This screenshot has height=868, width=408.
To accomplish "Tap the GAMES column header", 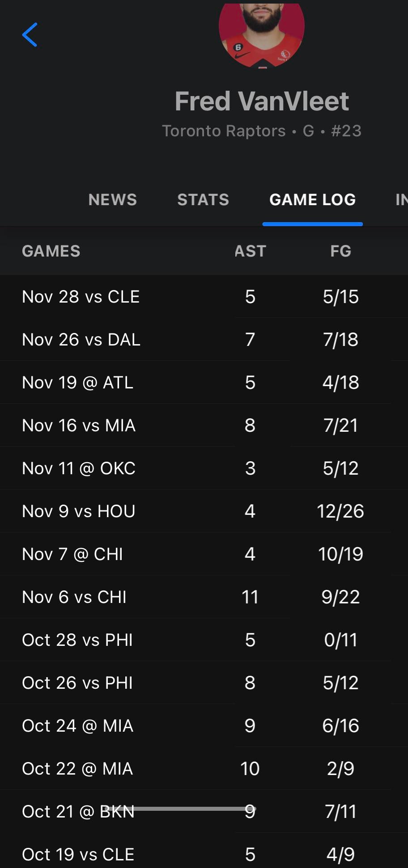I will (x=51, y=251).
